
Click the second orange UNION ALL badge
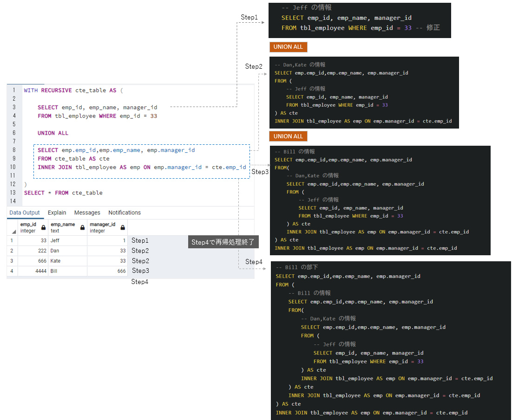coord(288,136)
